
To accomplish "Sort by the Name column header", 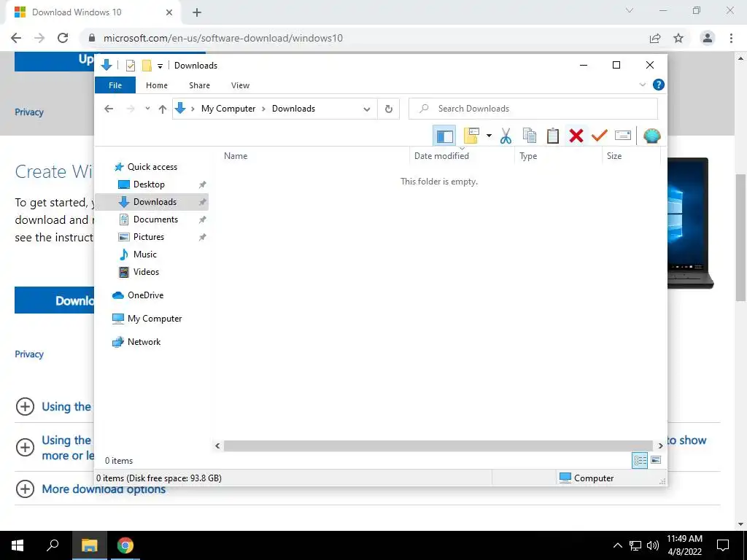I will (236, 156).
